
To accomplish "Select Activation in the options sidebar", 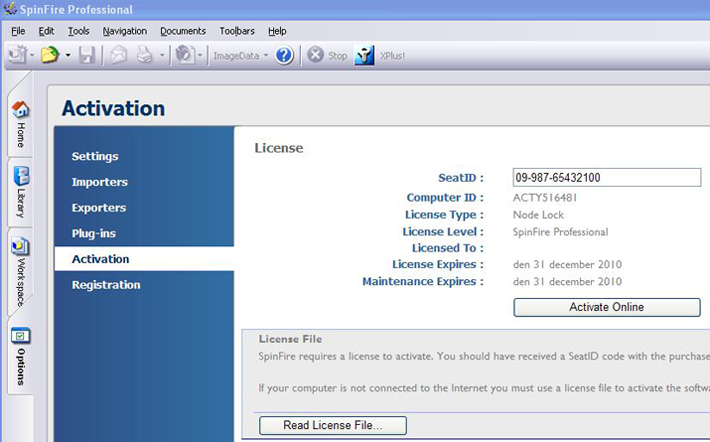I will (x=144, y=259).
